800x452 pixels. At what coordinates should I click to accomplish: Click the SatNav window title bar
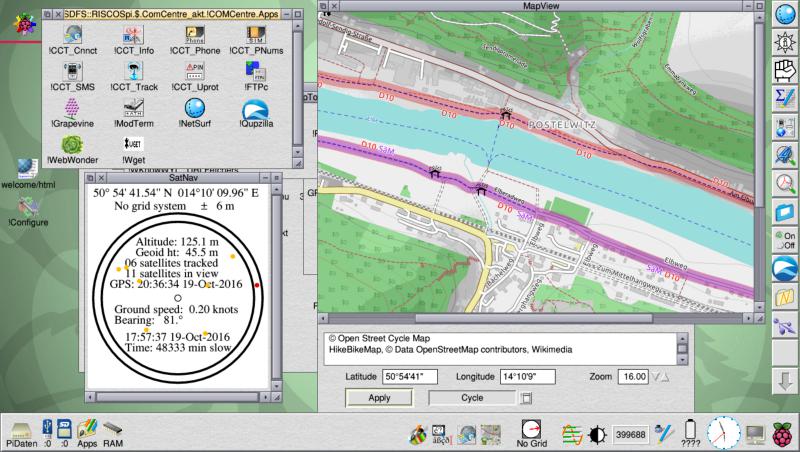(x=183, y=178)
